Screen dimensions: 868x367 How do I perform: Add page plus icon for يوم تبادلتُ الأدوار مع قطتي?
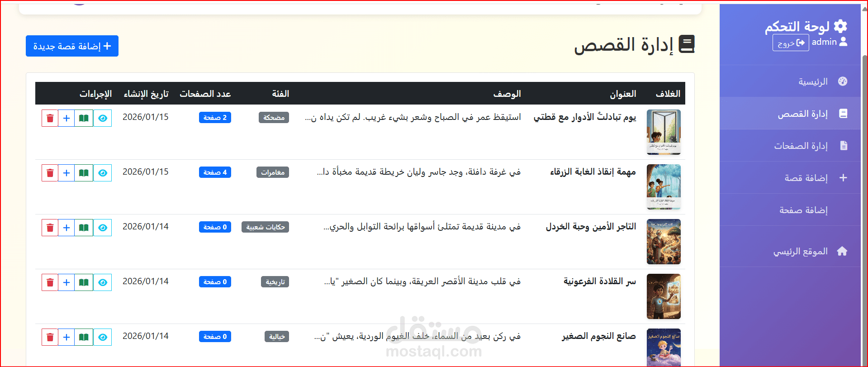pos(66,118)
